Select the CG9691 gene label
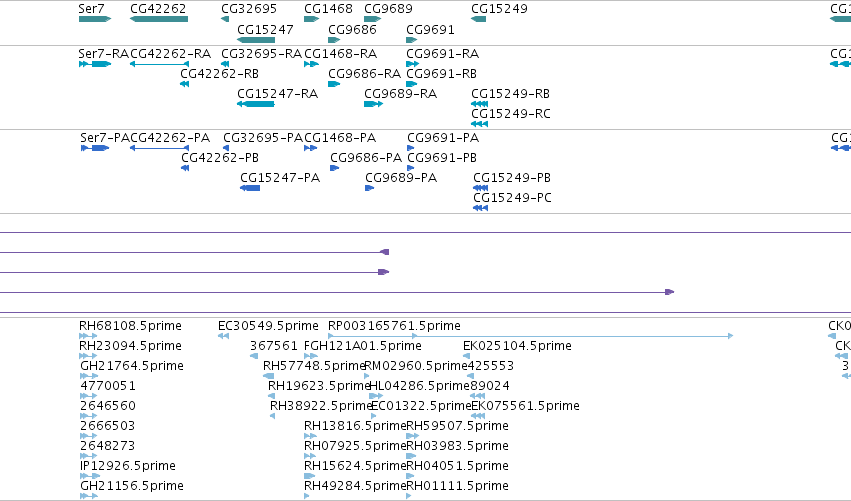Image resolution: width=851 pixels, height=501 pixels. pos(430,29)
